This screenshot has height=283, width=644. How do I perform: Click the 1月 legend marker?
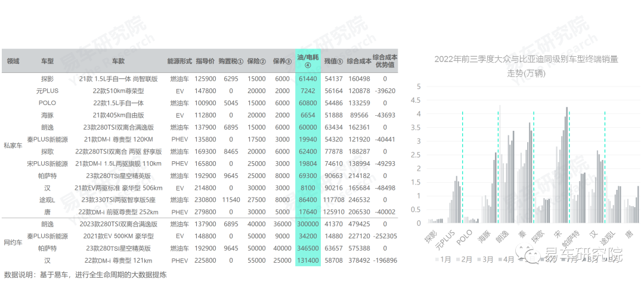[x=438, y=260]
